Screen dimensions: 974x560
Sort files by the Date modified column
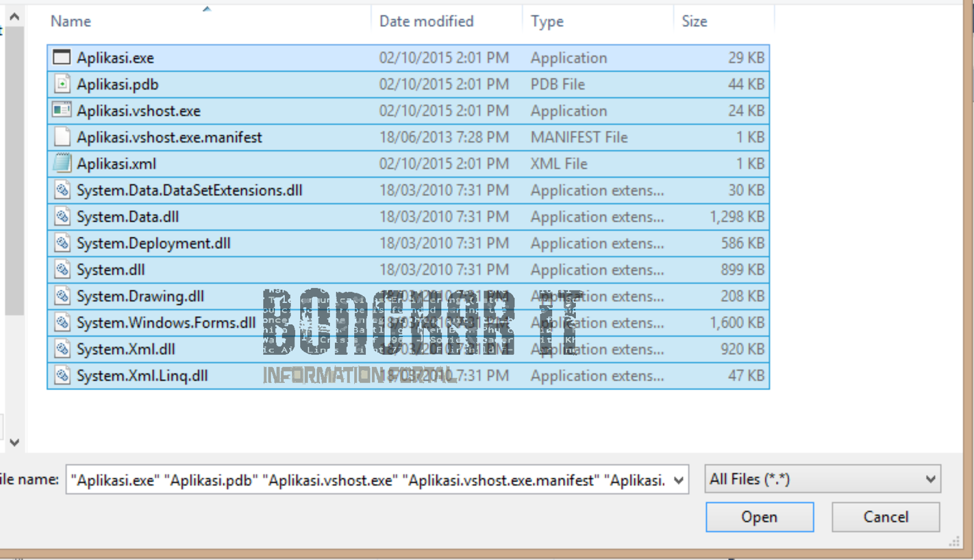click(426, 20)
